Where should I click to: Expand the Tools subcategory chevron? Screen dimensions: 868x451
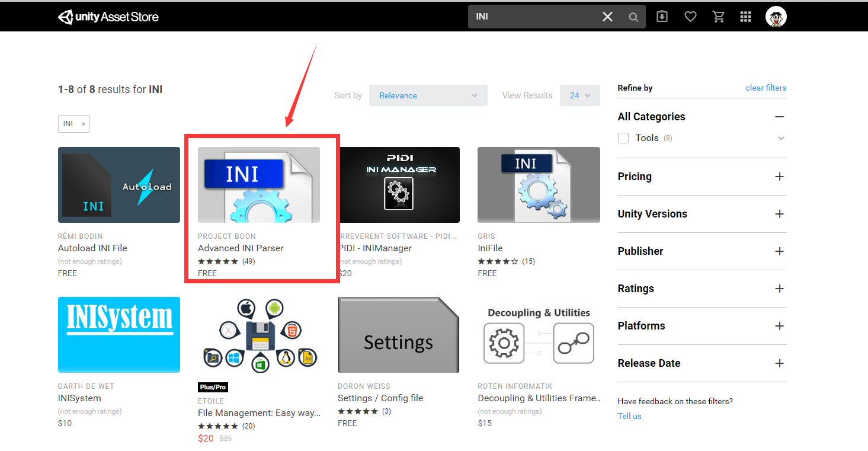[781, 138]
